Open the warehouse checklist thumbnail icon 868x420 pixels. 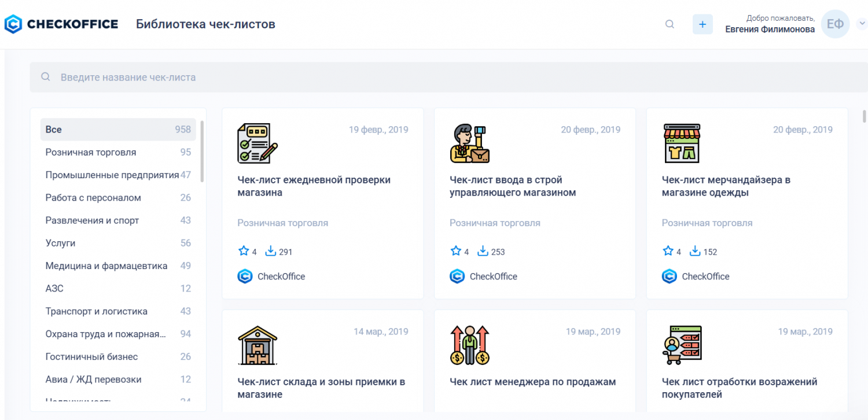tap(258, 345)
